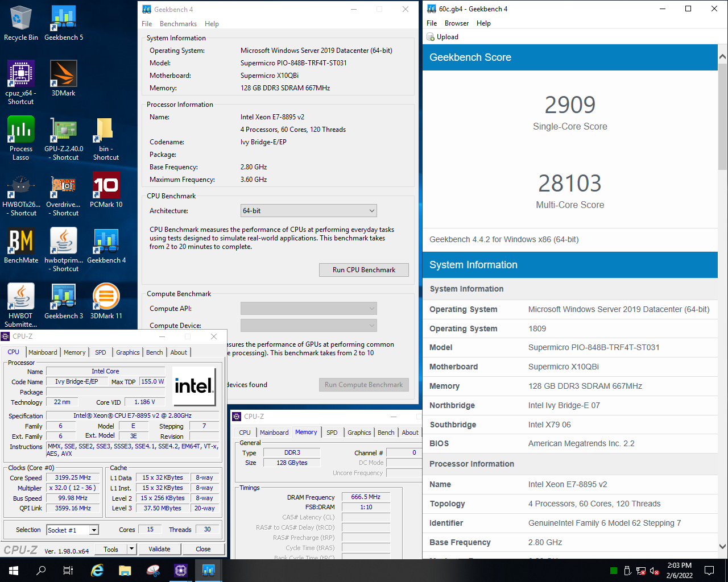Click CPU-Z Tools button
728x582 pixels.
click(x=111, y=549)
